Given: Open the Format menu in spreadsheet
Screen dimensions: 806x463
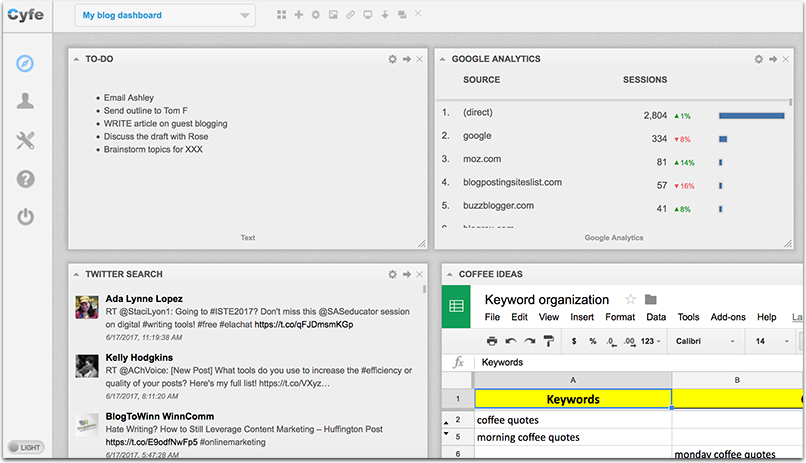Looking at the screenshot, I should tap(620, 317).
